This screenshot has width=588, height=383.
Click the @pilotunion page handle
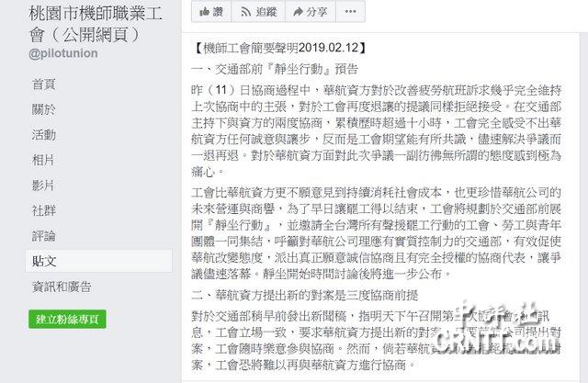tap(63, 53)
